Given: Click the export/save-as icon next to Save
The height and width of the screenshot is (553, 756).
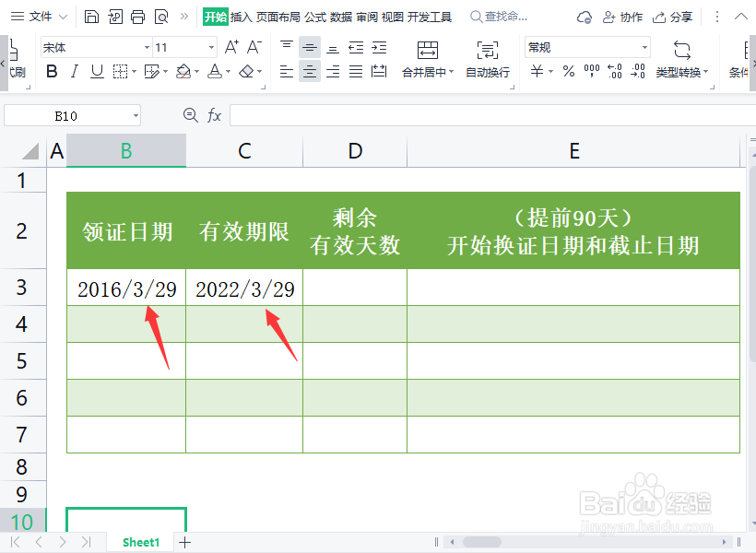Looking at the screenshot, I should click(115, 17).
